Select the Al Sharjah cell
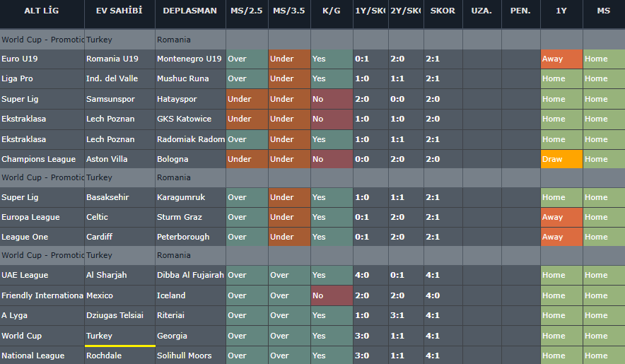 pos(119,275)
